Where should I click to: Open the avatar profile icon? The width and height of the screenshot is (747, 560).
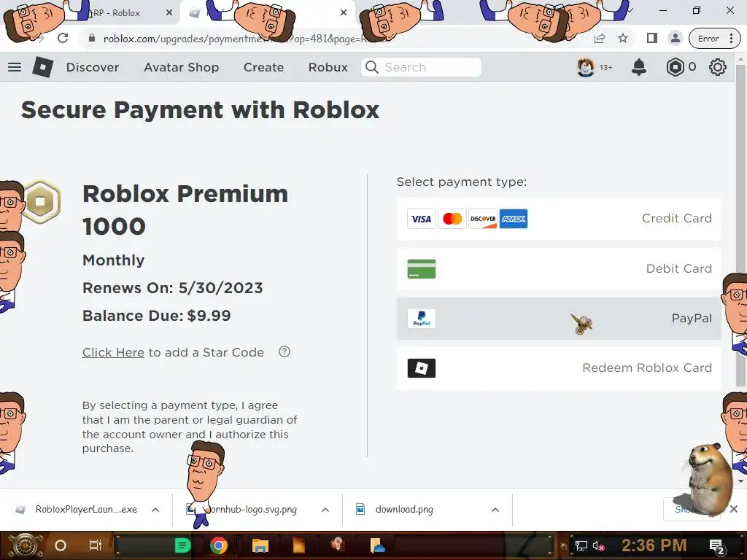pos(586,67)
